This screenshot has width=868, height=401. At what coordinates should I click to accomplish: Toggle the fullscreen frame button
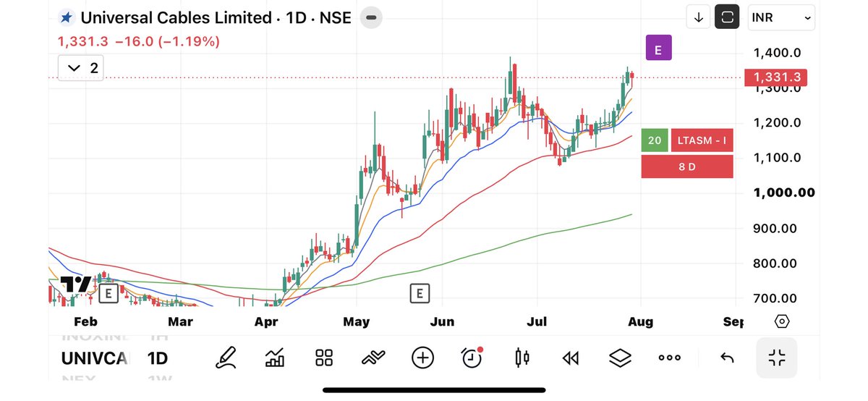coord(727,18)
